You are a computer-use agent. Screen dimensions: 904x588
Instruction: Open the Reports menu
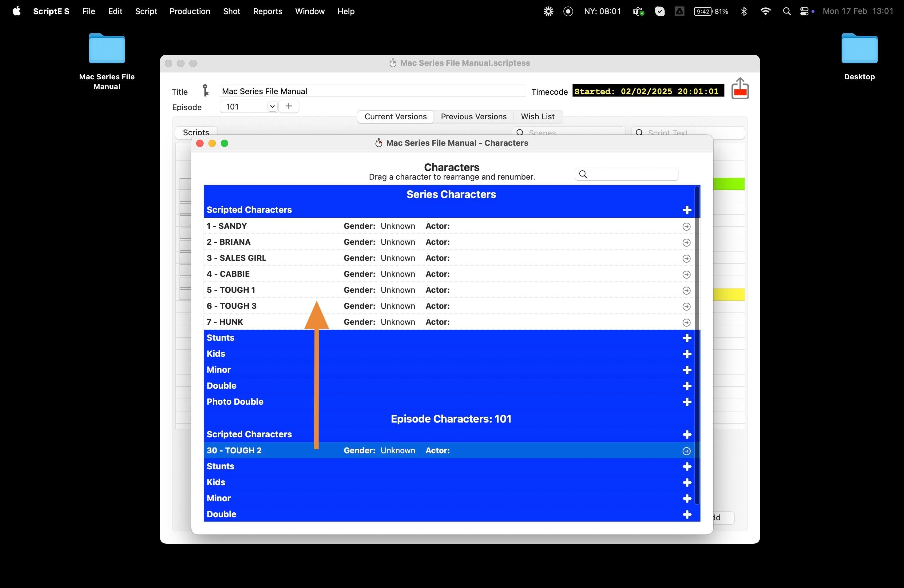click(x=268, y=11)
